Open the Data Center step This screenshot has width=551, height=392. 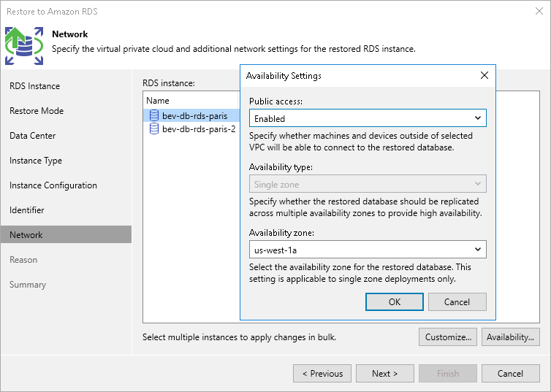point(33,136)
